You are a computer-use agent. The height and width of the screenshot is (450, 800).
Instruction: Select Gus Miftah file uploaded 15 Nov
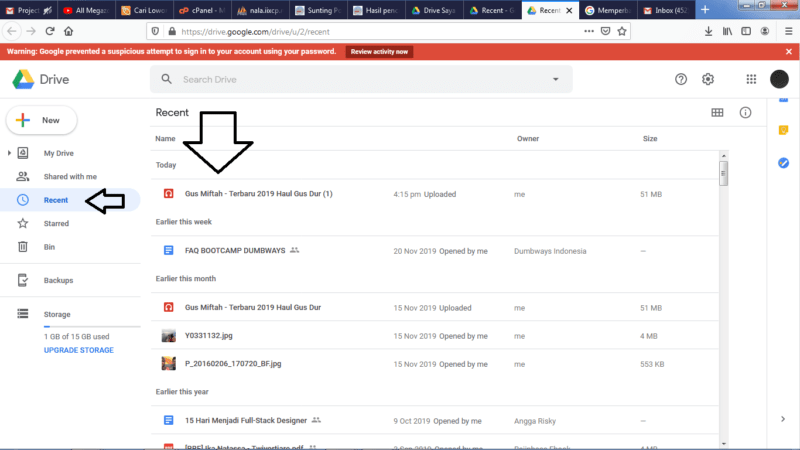pyautogui.click(x=434, y=307)
